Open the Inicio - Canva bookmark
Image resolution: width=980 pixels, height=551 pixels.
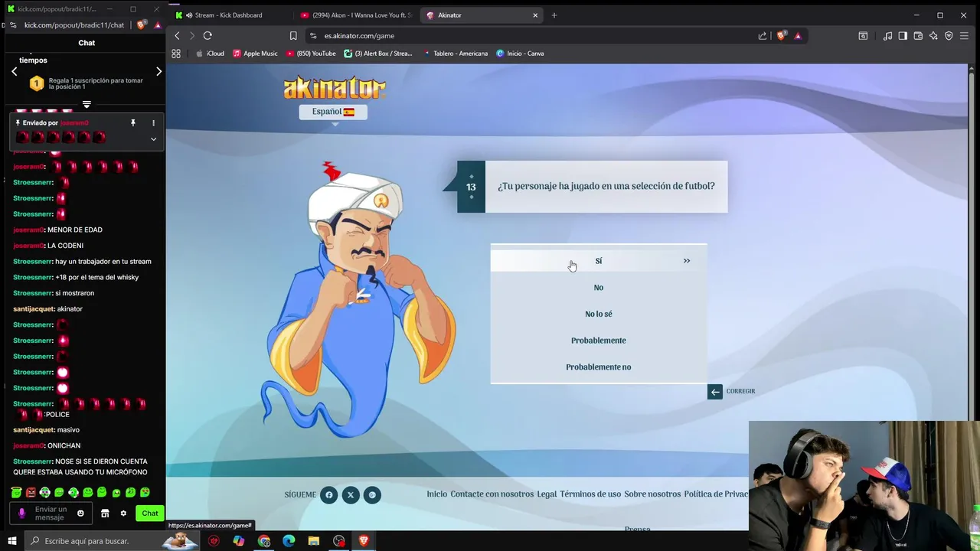coord(520,54)
